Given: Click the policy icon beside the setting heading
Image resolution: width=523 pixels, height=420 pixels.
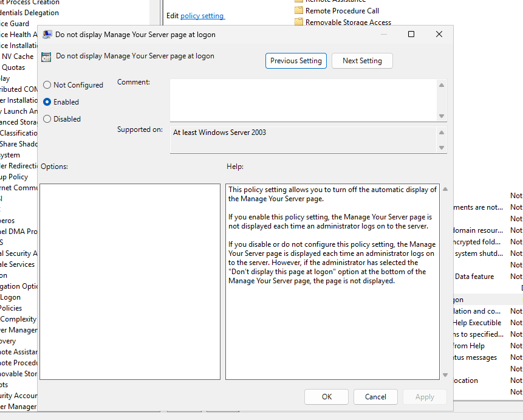Looking at the screenshot, I should 46,57.
